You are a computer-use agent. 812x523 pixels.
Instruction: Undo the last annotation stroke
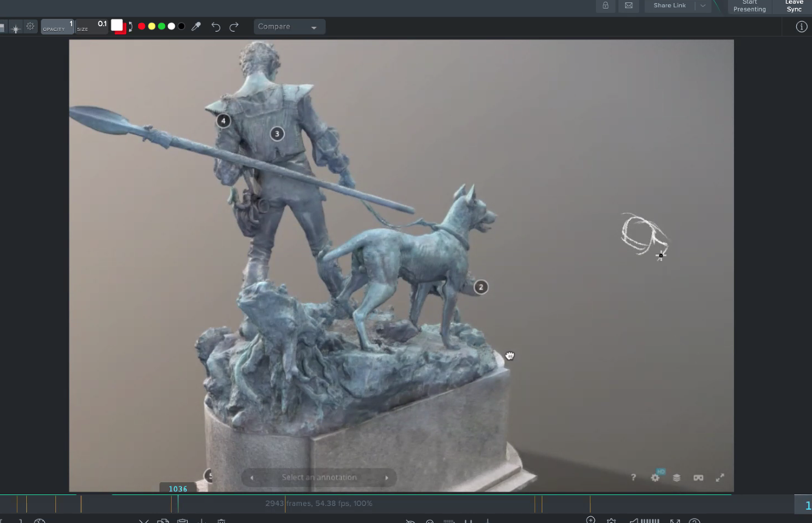(215, 27)
